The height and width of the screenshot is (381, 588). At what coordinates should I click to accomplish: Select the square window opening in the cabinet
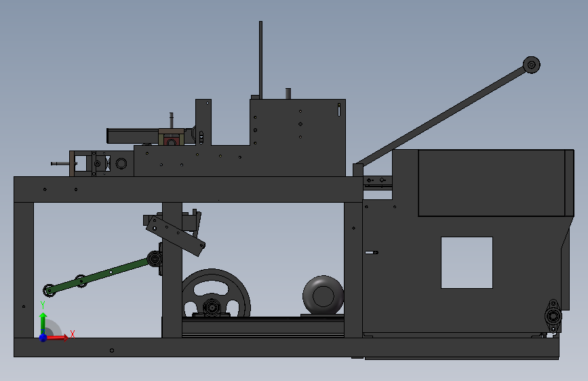[x=467, y=262]
